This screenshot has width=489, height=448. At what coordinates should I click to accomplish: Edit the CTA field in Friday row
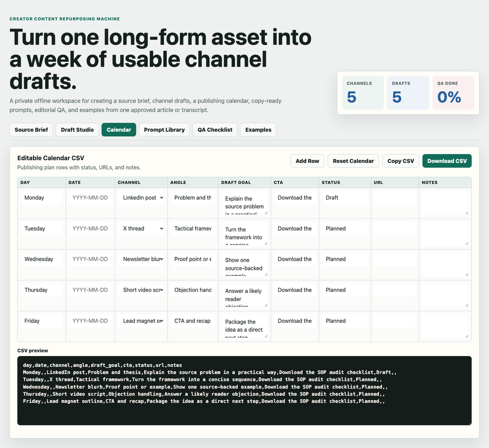[295, 321]
